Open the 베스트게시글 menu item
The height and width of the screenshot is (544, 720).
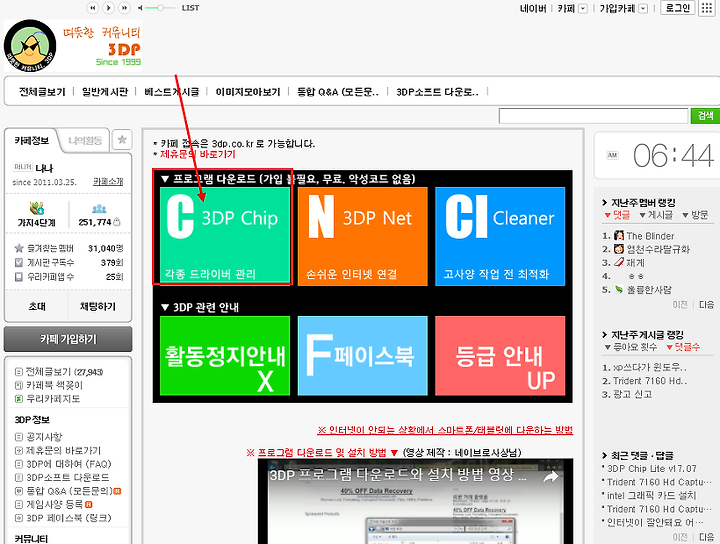[x=172, y=92]
